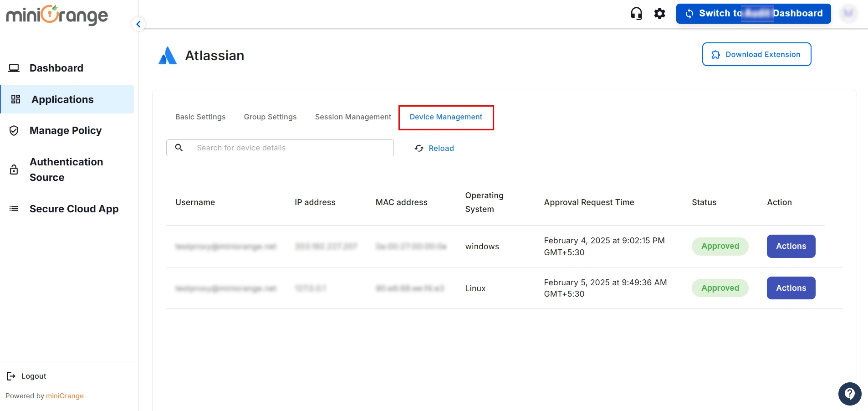
Task: Focus the Search for device details field
Action: 280,148
